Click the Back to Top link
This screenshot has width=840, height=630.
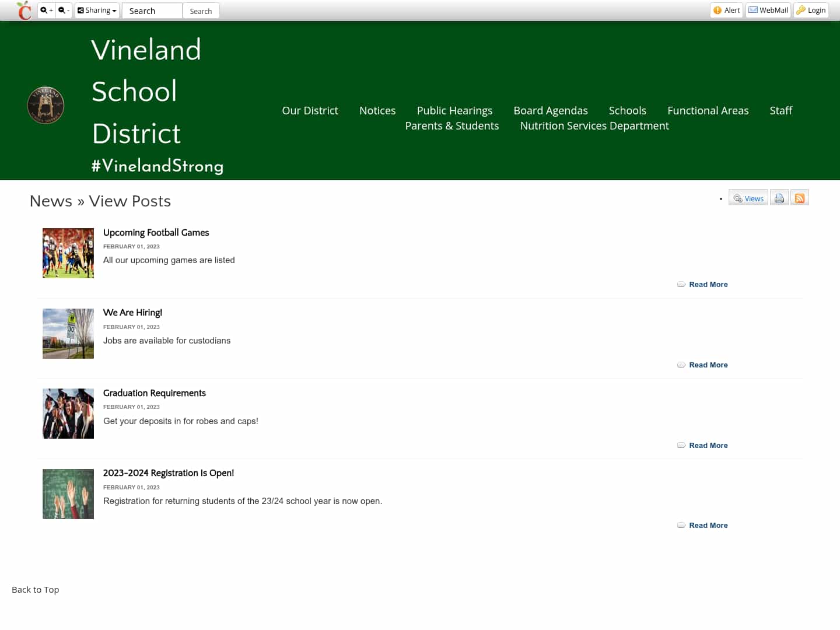[35, 589]
